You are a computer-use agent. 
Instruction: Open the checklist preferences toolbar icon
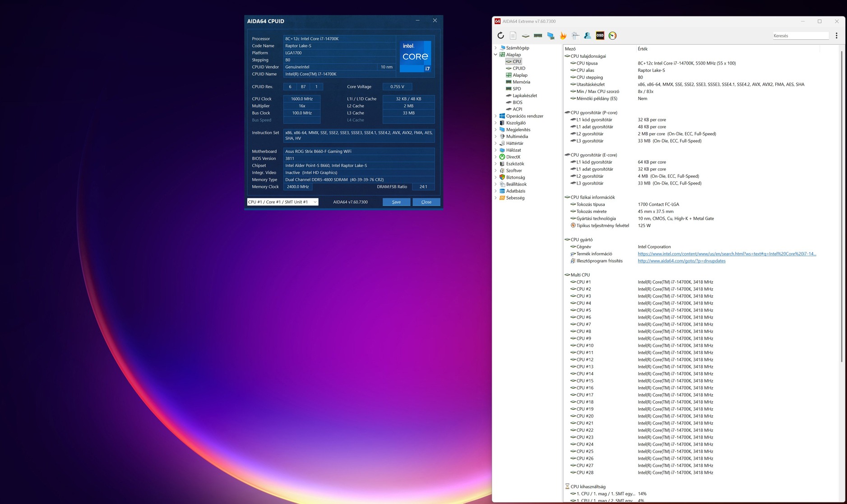point(575,36)
